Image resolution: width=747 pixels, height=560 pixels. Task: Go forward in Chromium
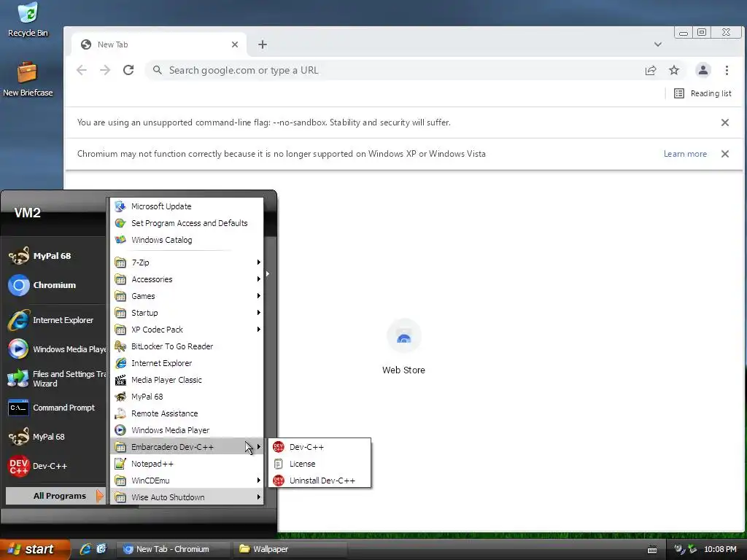click(105, 70)
